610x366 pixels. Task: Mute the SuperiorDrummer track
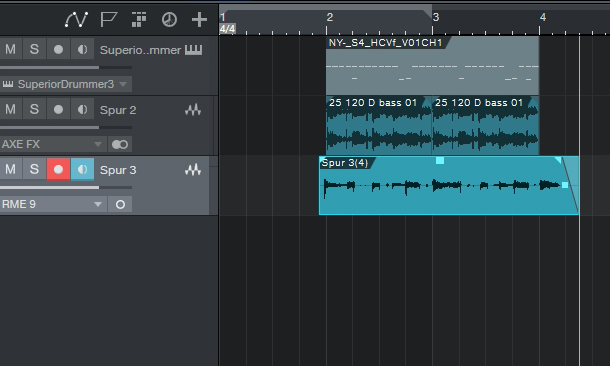[x=11, y=49]
